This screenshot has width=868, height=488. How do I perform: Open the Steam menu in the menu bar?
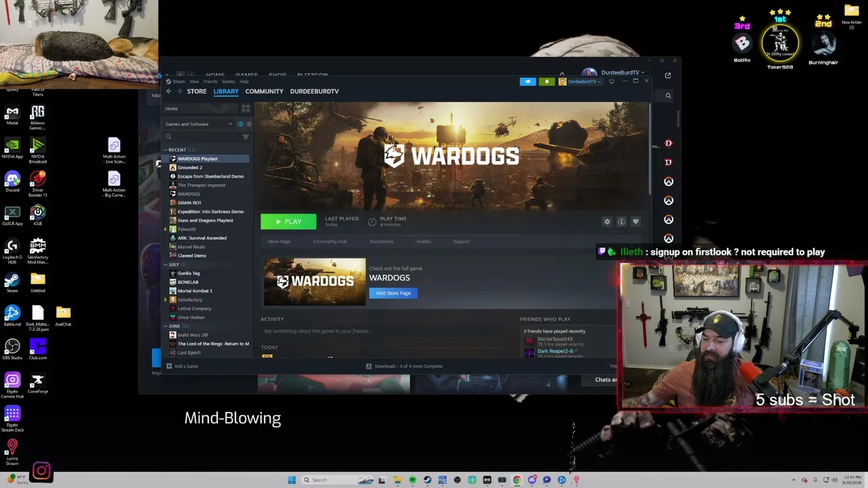point(178,81)
